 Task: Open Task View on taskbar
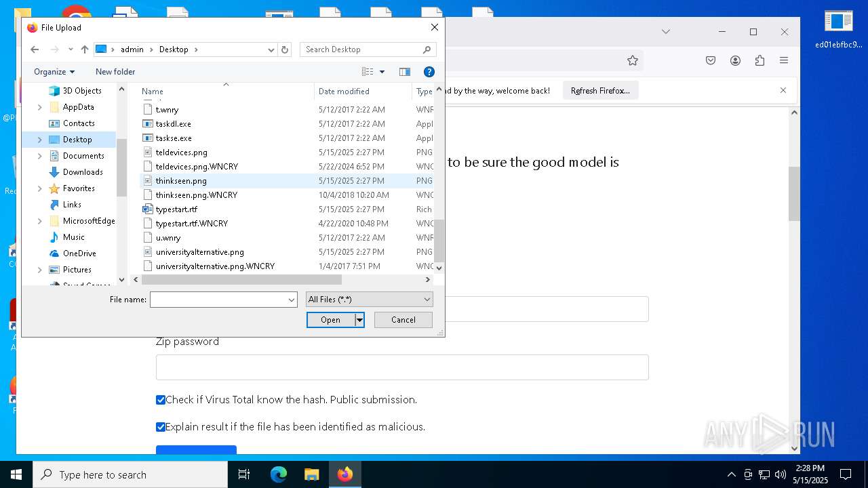point(244,474)
